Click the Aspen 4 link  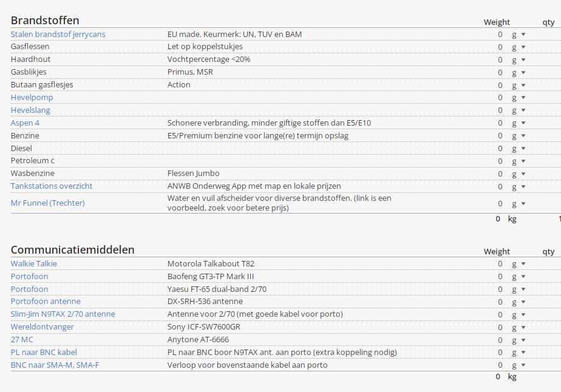[x=25, y=123]
